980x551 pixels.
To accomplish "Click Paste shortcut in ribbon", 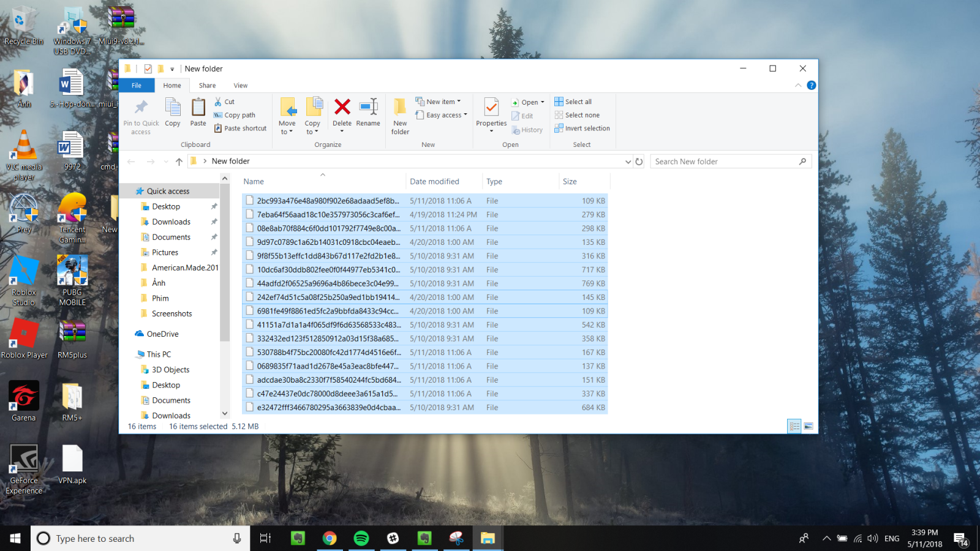I will click(x=240, y=129).
